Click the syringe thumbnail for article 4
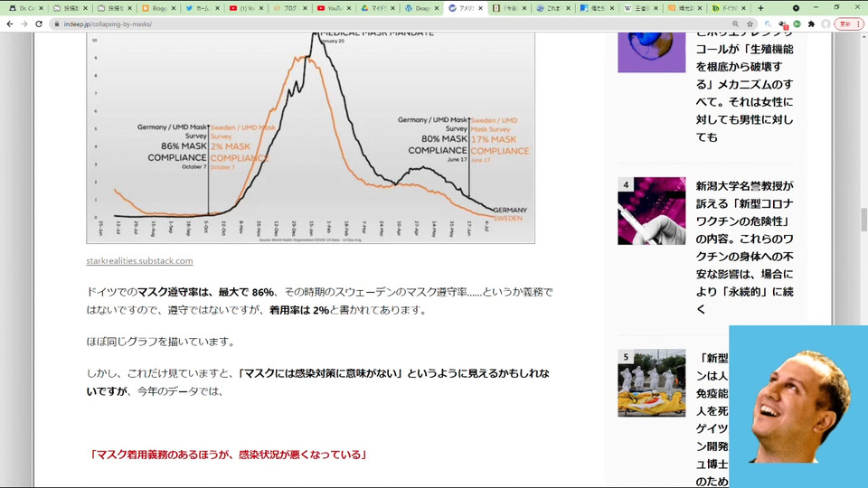The height and width of the screenshot is (488, 868). (652, 211)
